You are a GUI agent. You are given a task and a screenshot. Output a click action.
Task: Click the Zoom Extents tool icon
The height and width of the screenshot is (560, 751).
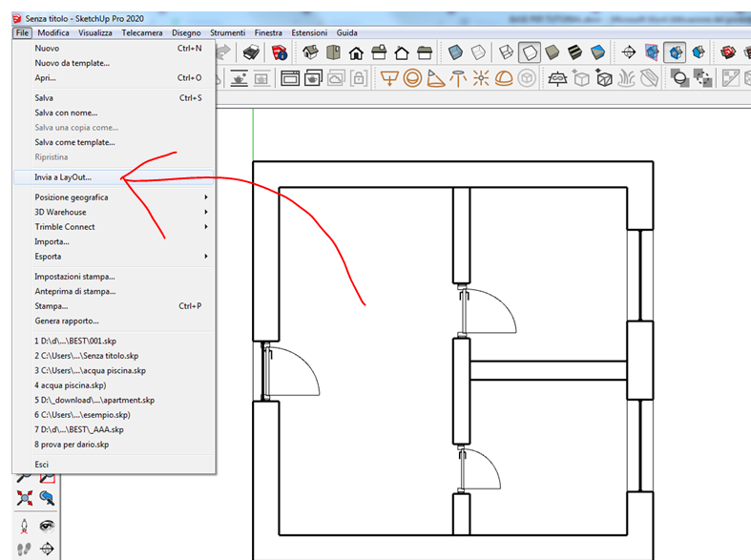click(x=25, y=498)
